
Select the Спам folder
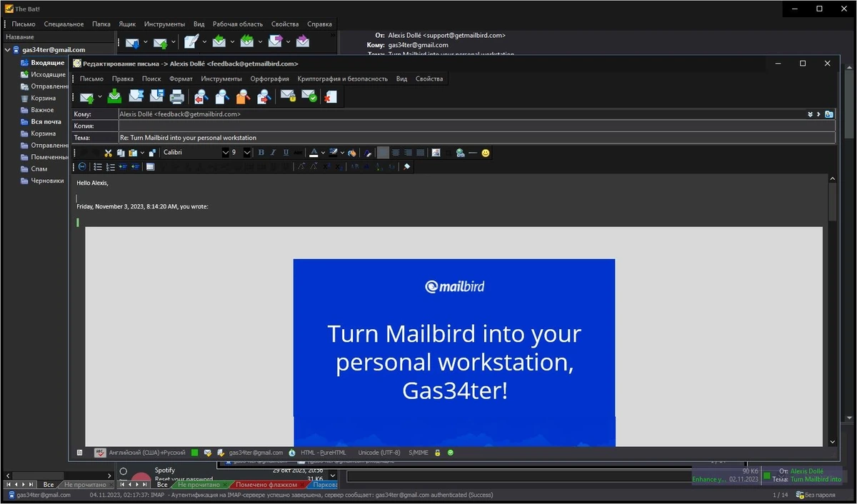[39, 169]
